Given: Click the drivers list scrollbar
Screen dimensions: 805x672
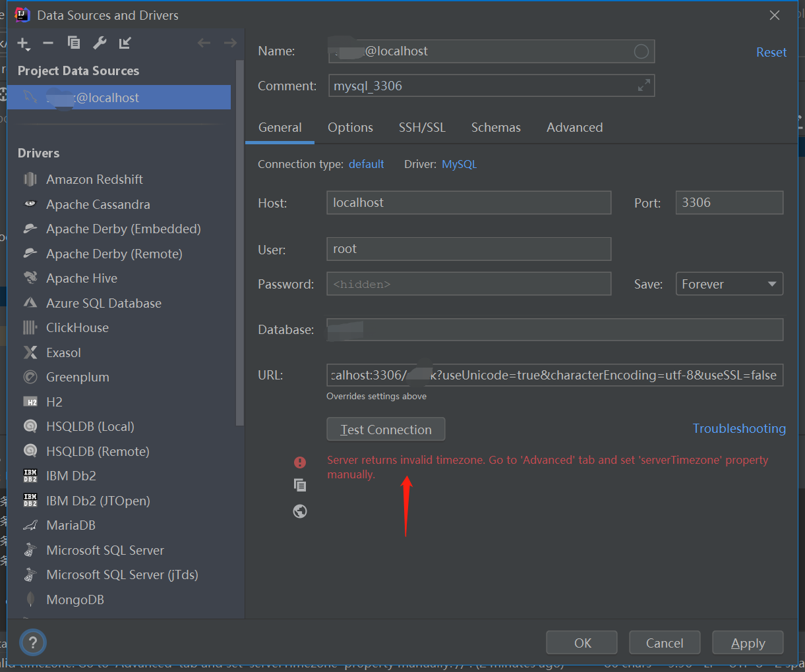Looking at the screenshot, I should (240, 244).
